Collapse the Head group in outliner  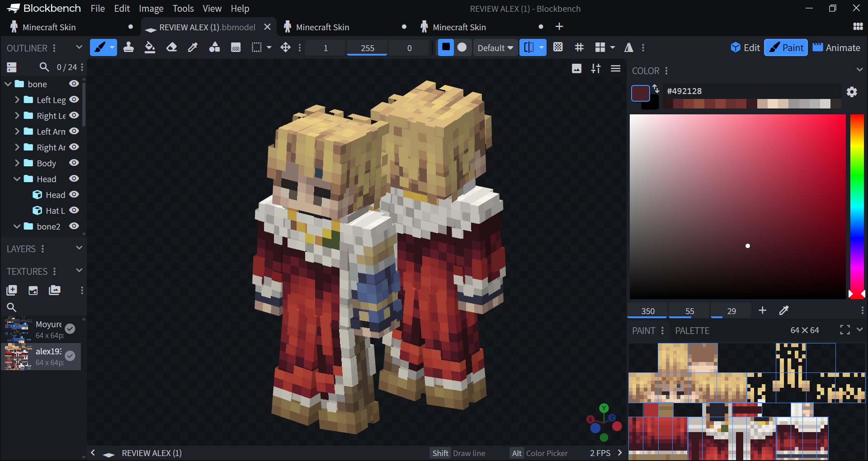tap(17, 179)
